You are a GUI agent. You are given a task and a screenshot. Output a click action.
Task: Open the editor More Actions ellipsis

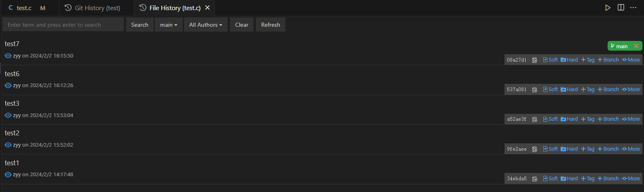(633, 8)
